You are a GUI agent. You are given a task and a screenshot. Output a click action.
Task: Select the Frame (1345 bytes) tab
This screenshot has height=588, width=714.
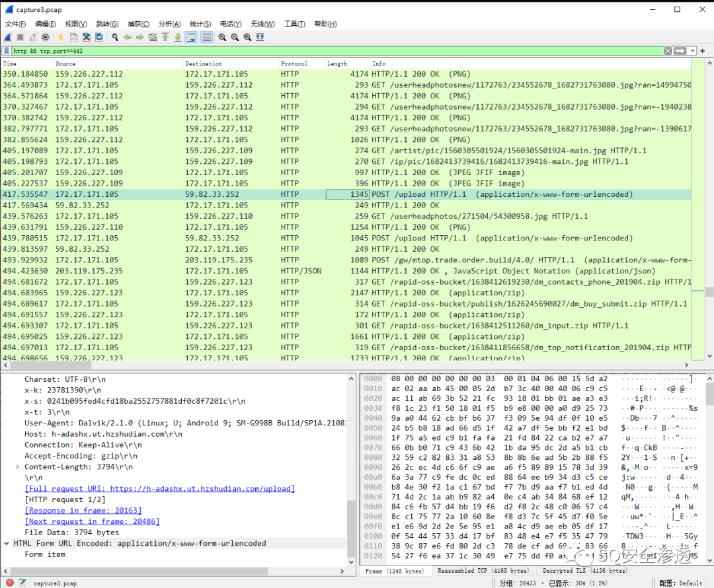394,571
